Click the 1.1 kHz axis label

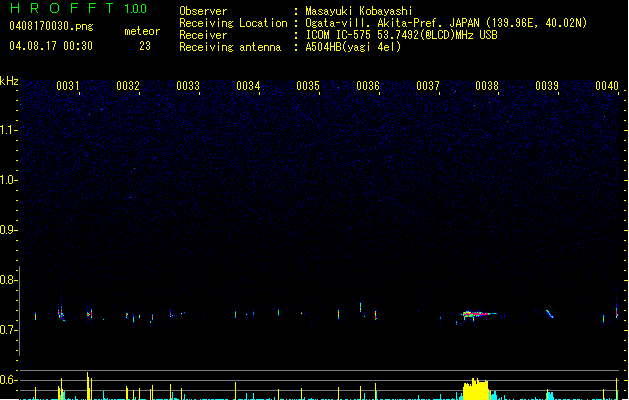tap(9, 130)
